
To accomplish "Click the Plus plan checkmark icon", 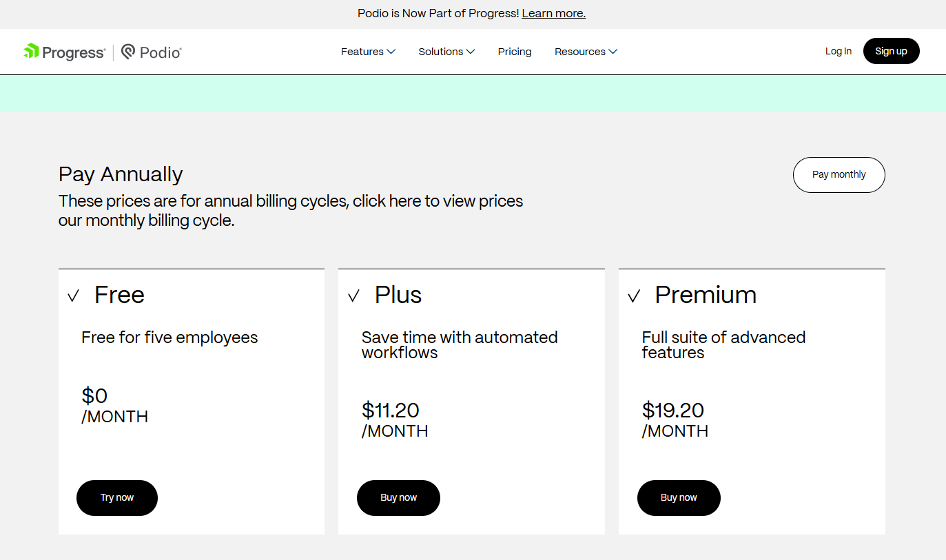I will [353, 296].
